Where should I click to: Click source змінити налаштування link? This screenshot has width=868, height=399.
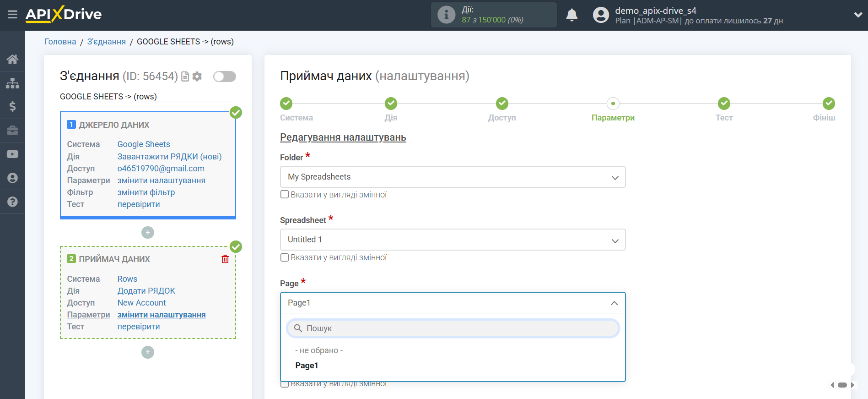pyautogui.click(x=162, y=180)
